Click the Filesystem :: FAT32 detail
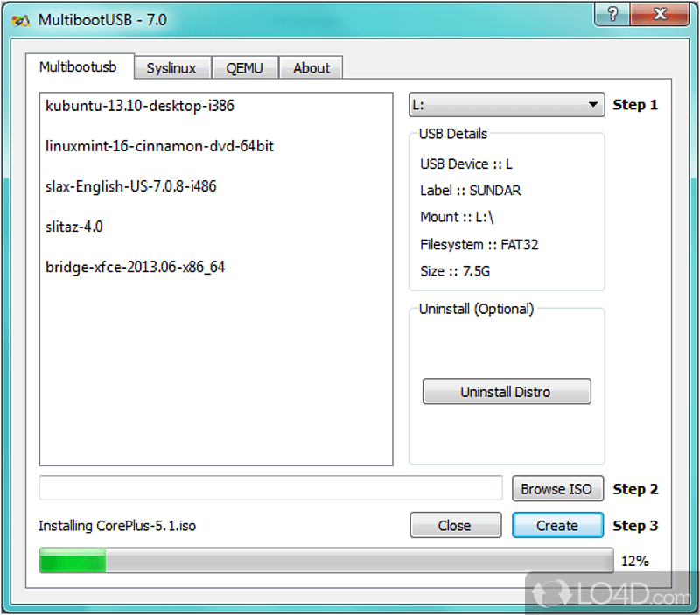700x615 pixels. pyautogui.click(x=479, y=245)
